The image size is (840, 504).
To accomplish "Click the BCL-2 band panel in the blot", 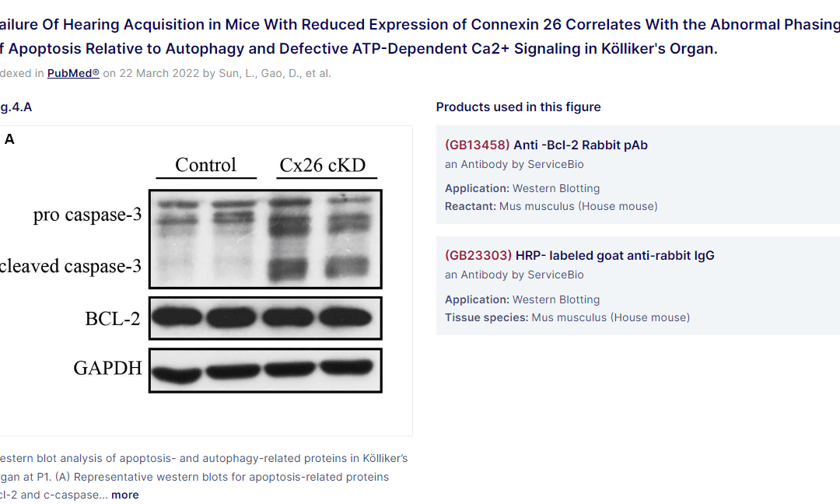I will click(x=265, y=318).
